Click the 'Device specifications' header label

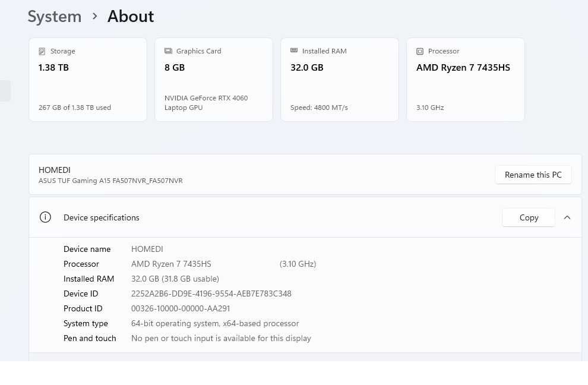pos(101,217)
